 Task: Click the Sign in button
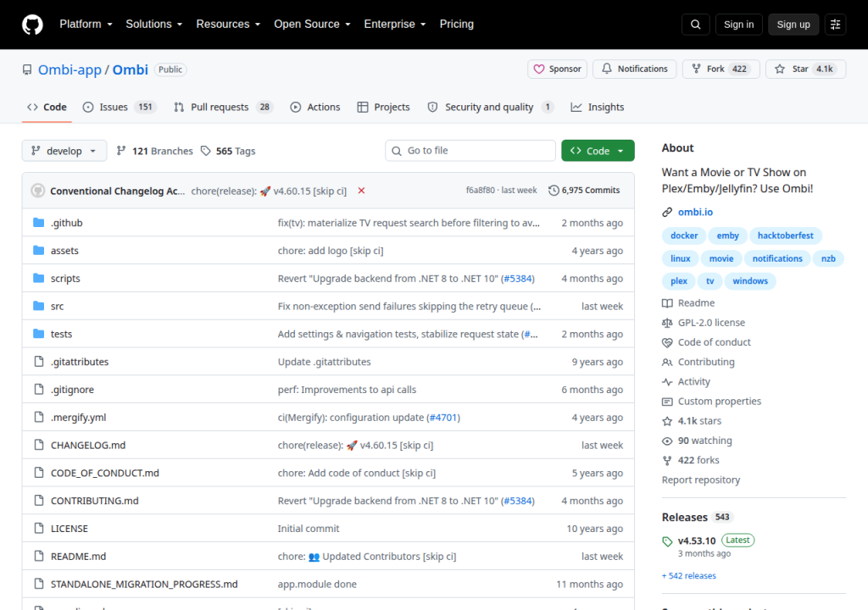point(738,25)
